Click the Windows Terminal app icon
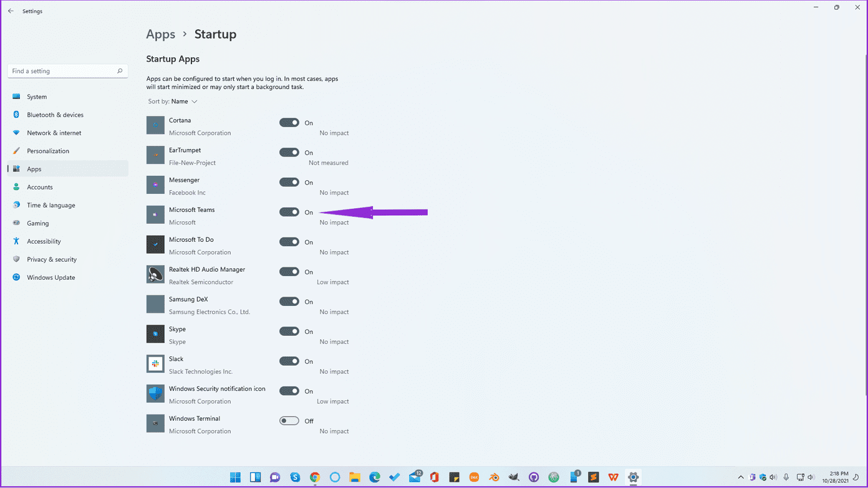The height and width of the screenshot is (488, 868). point(155,424)
